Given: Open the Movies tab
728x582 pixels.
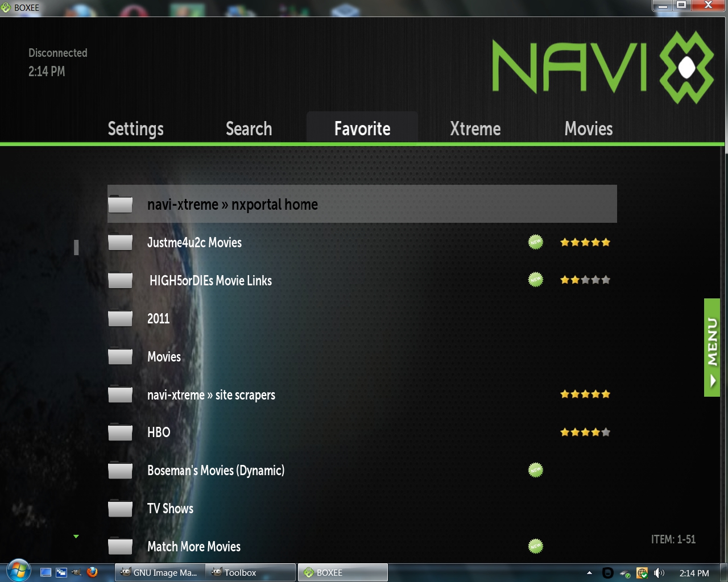Looking at the screenshot, I should 589,129.
